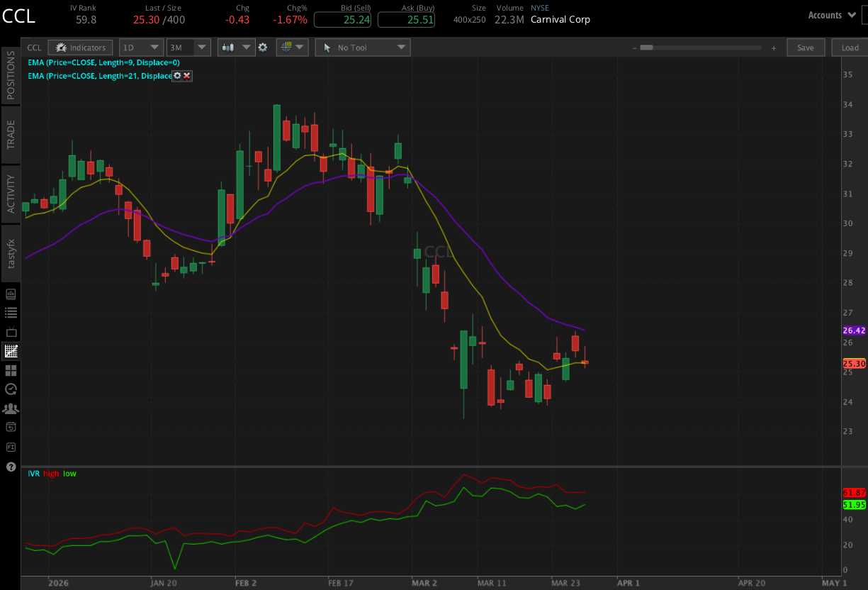Open the 3M time range dropdown
Image resolution: width=868 pixels, height=590 pixels.
(188, 48)
